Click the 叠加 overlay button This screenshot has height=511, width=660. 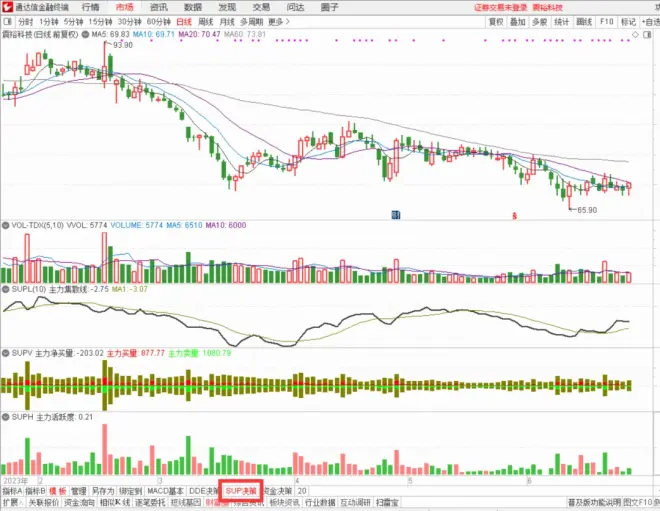pyautogui.click(x=517, y=21)
